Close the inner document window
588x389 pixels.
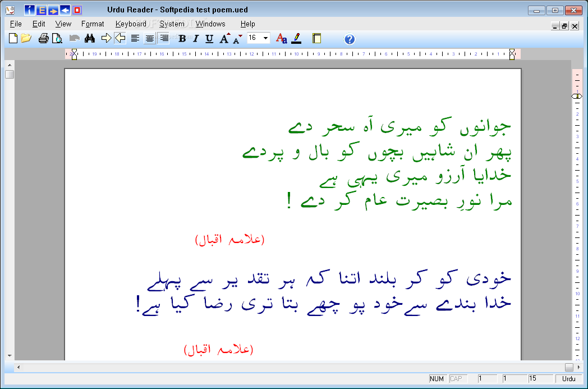click(x=575, y=26)
